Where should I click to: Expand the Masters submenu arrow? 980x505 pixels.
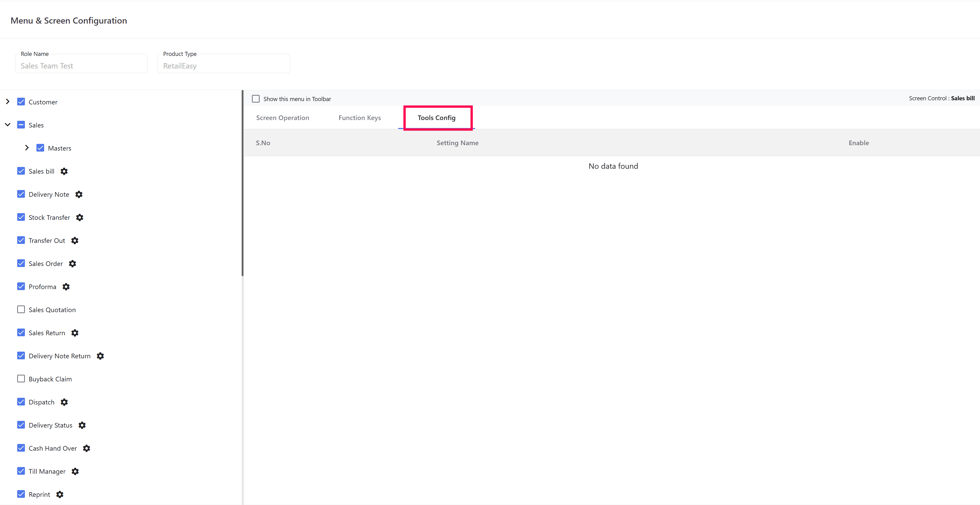coord(27,148)
